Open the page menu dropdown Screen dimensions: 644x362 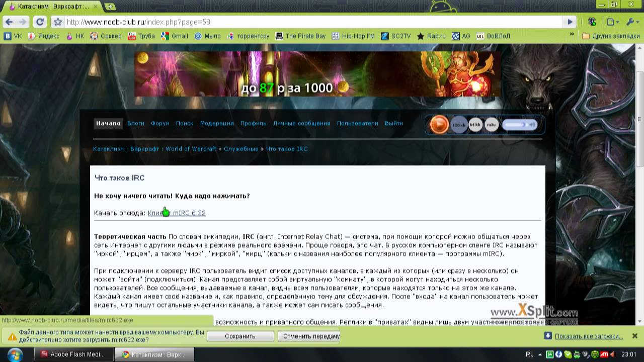[x=613, y=22]
